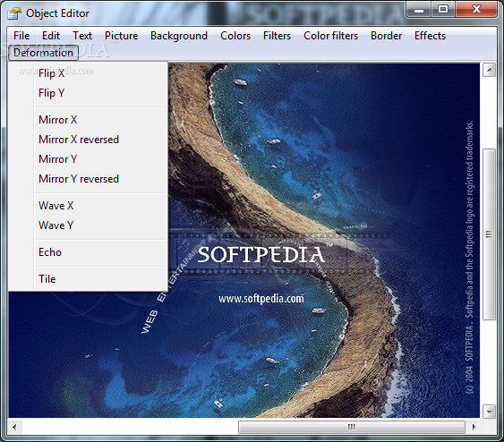The height and width of the screenshot is (442, 504).
Task: Maximize the Object Editor window
Action: (x=443, y=9)
